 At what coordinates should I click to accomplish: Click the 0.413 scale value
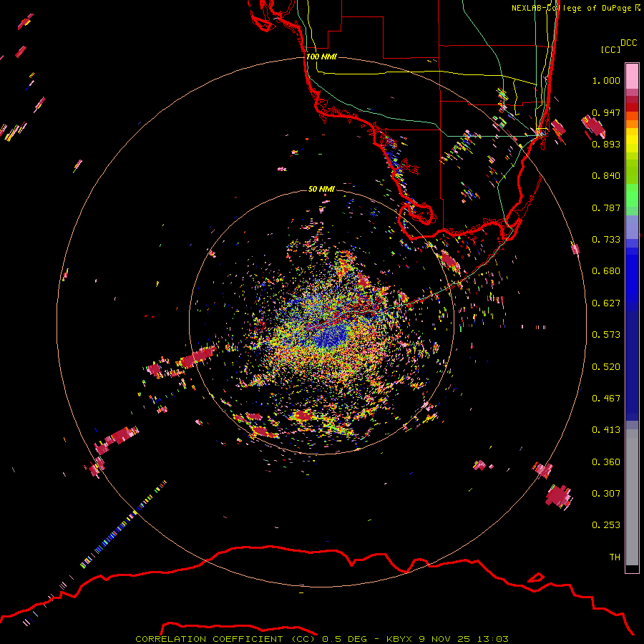click(606, 430)
